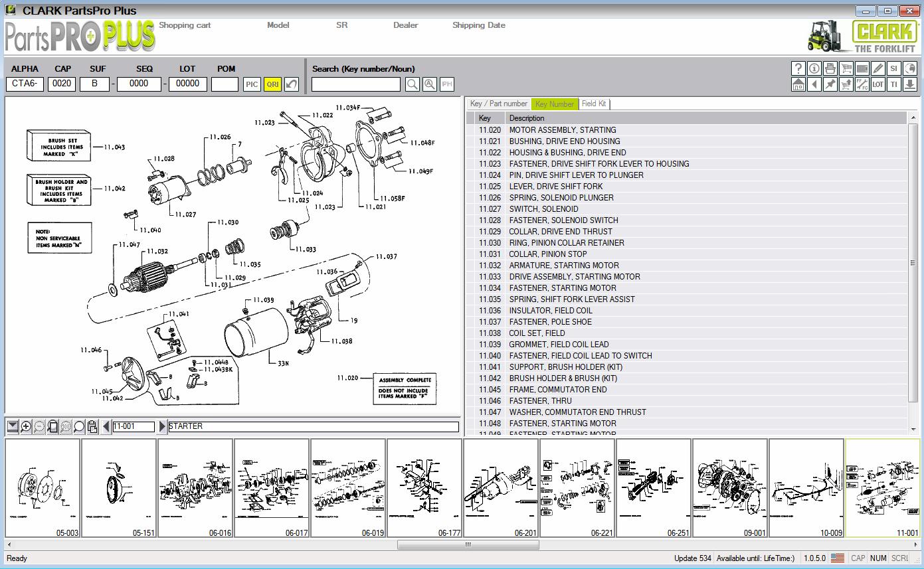Click the back arrow in upper toolbar
Screen dimensions: 924x569
coord(815,84)
